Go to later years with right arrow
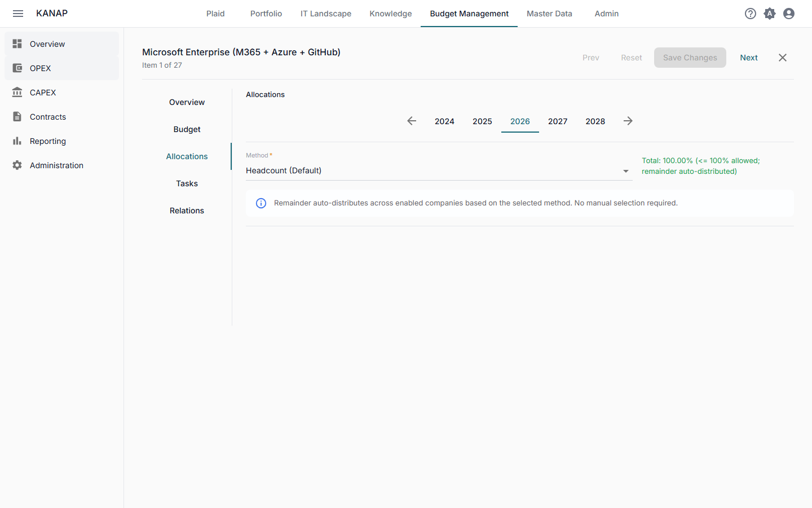The image size is (812, 508). point(628,121)
